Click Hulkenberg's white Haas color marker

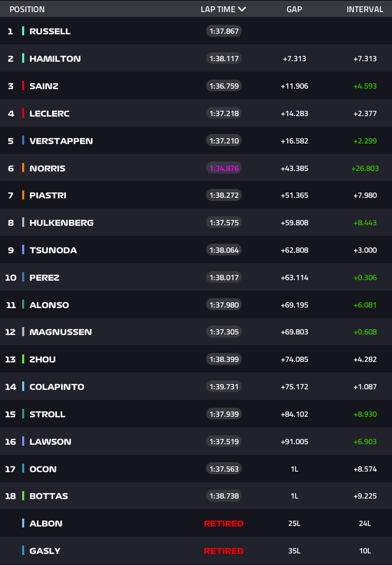tap(23, 223)
